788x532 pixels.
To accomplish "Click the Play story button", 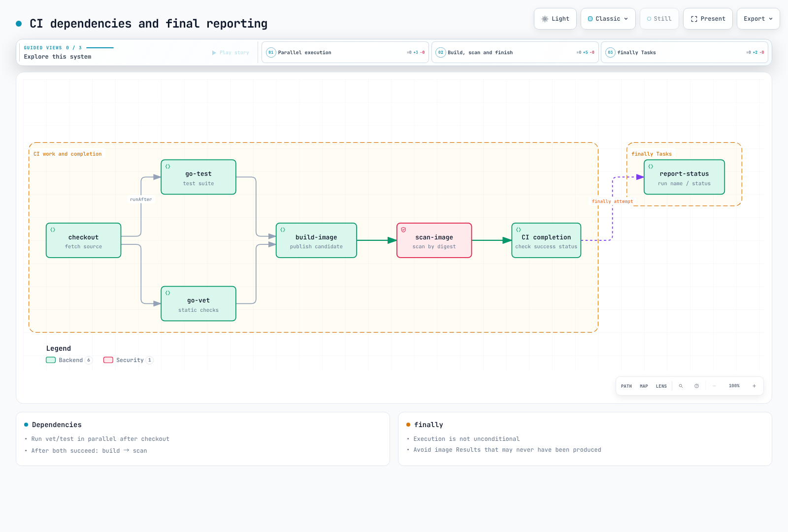I will (x=230, y=53).
